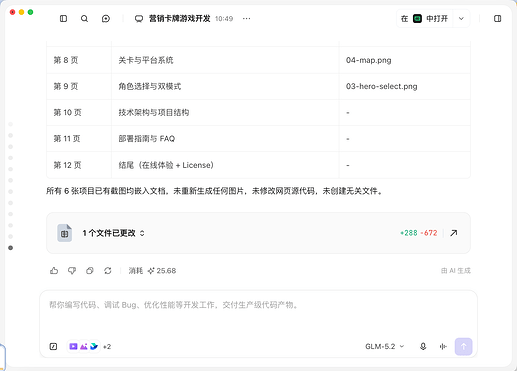The image size is (517, 371).
Task: Open the three-dot more options menu
Action: click(246, 19)
